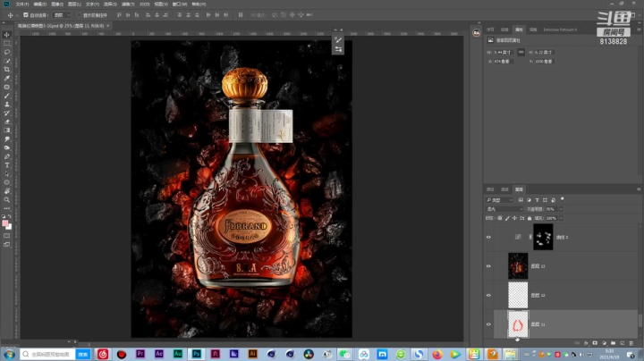The height and width of the screenshot is (361, 644).
Task: Select the Curves 2 mask thumbnail
Action: [x=543, y=237]
